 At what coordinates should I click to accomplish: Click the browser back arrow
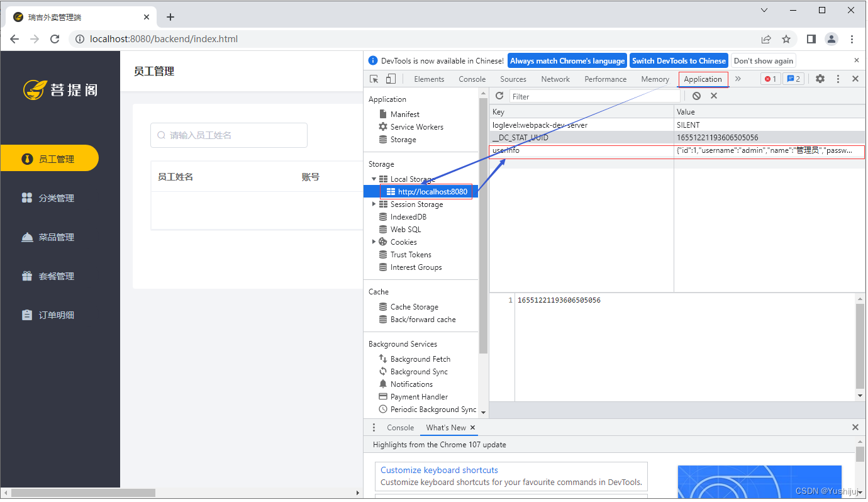pyautogui.click(x=14, y=39)
